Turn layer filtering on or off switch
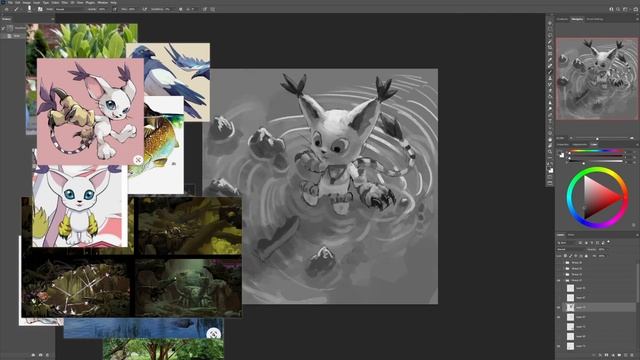 [x=609, y=242]
